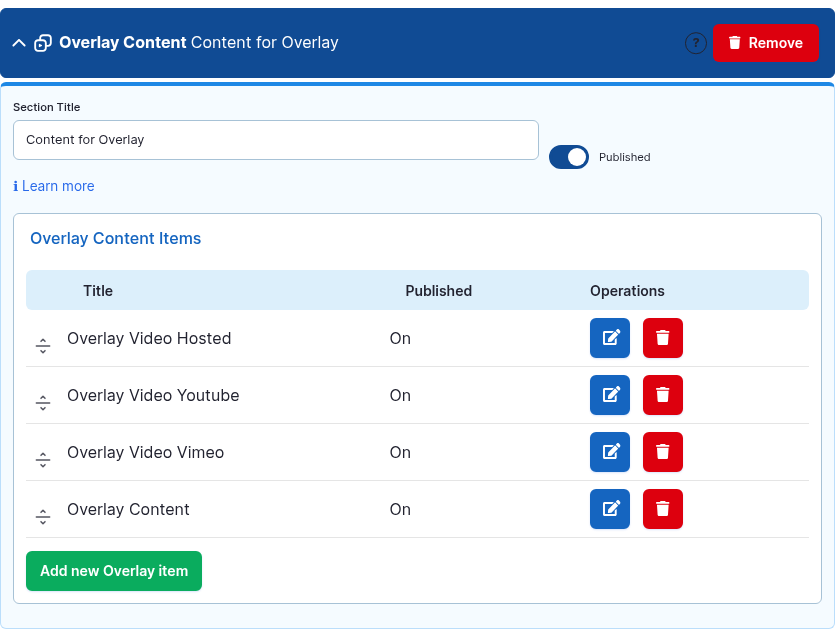Click the Published toggle label
The width and height of the screenshot is (835, 629).
tap(625, 157)
